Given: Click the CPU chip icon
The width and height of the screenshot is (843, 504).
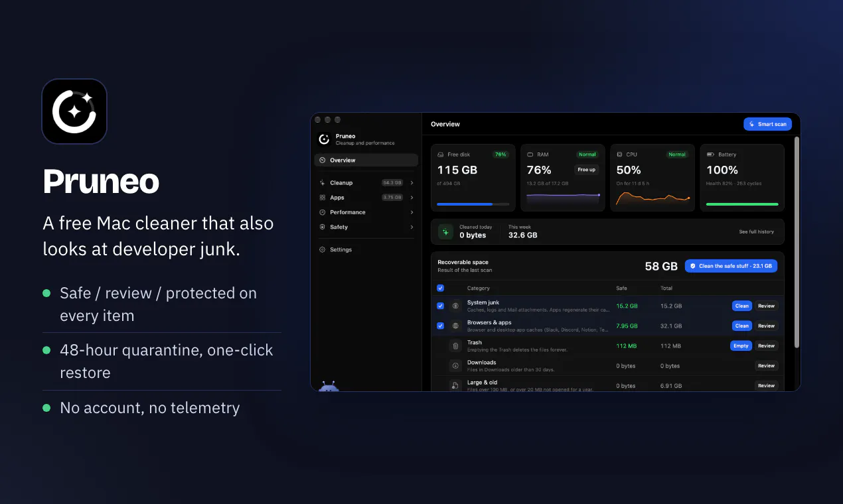Looking at the screenshot, I should click(x=620, y=155).
